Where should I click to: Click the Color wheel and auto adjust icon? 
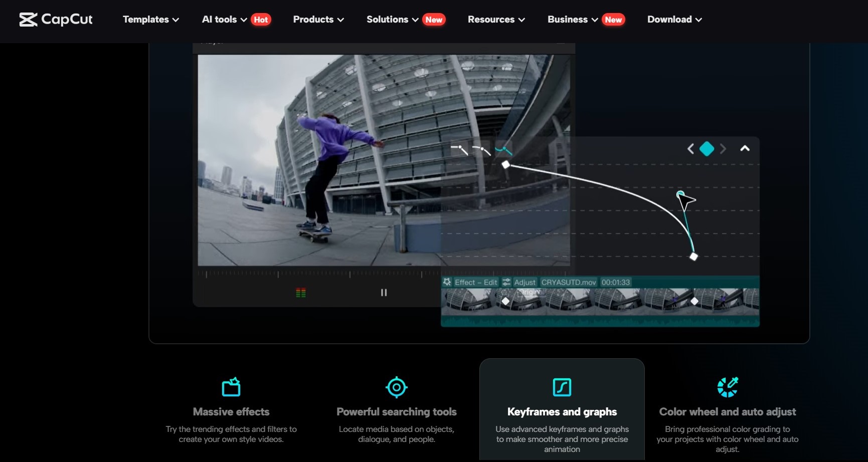(x=728, y=387)
